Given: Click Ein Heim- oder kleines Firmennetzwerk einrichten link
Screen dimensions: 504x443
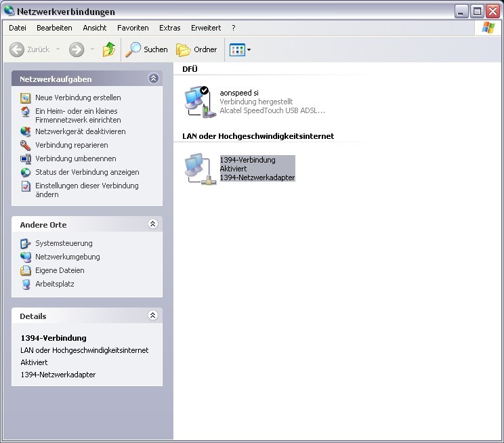Looking at the screenshot, I should [78, 115].
